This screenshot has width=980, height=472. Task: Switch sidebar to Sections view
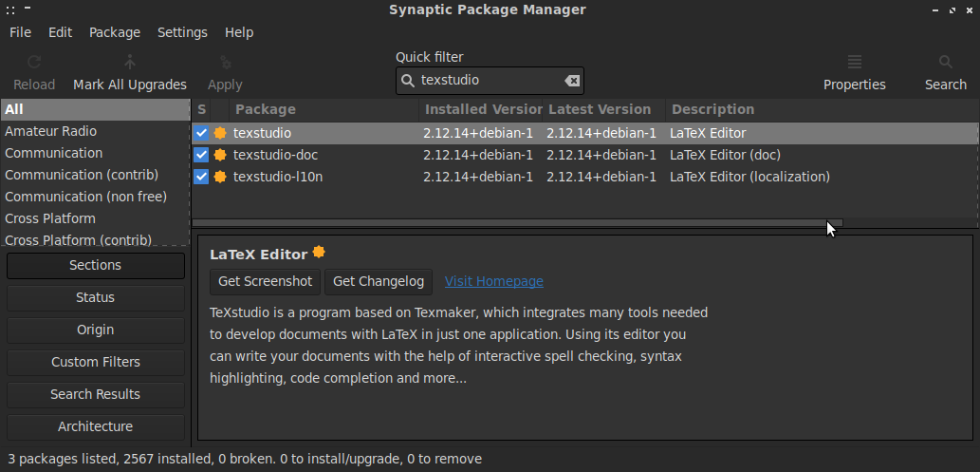pos(96,265)
